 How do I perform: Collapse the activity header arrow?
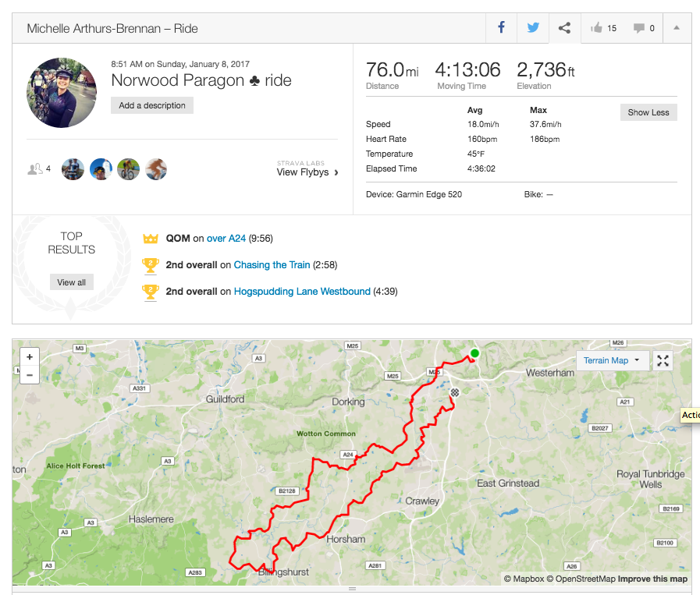tap(677, 28)
